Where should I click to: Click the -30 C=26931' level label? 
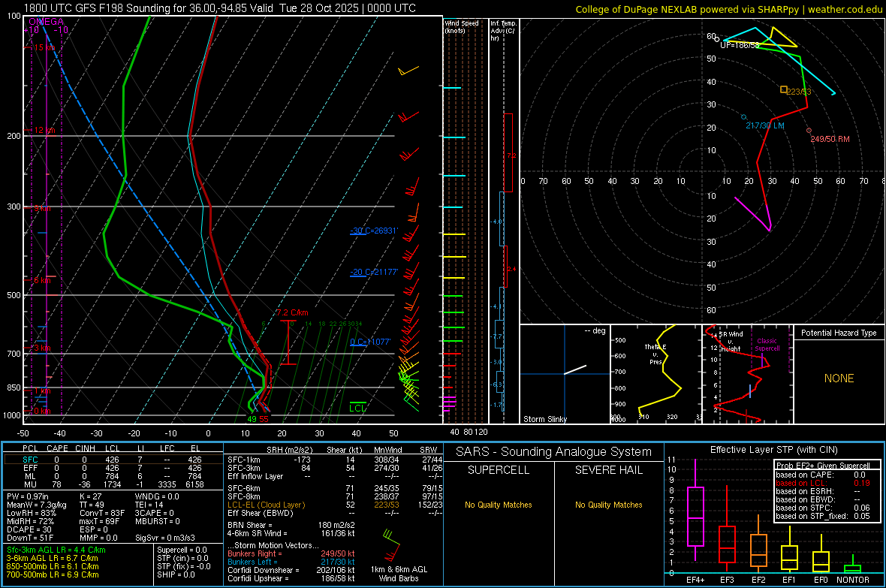(374, 231)
